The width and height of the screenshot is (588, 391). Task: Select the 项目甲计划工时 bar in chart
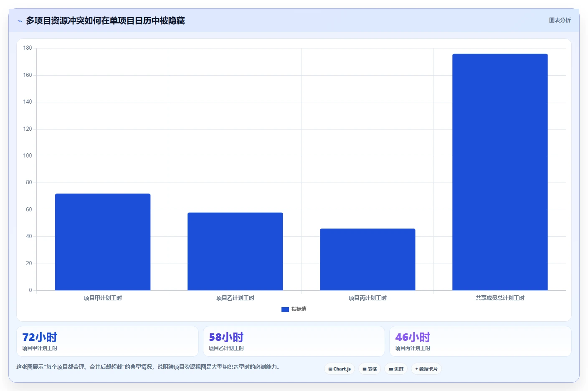(x=103, y=242)
